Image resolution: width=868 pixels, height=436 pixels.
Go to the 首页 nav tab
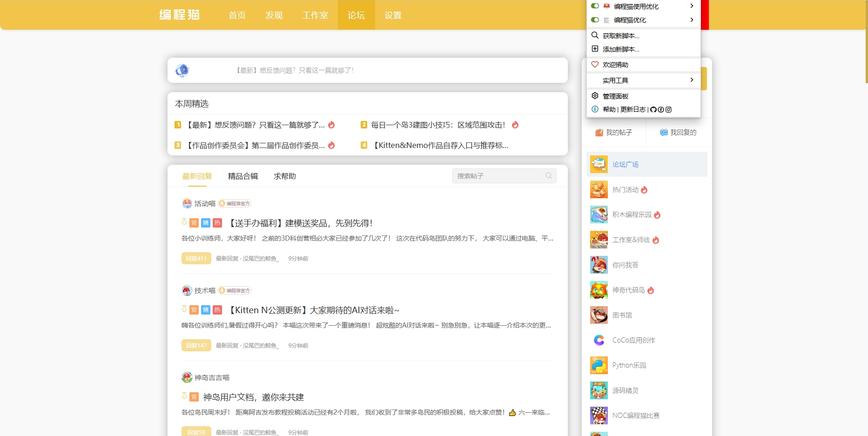click(x=237, y=15)
